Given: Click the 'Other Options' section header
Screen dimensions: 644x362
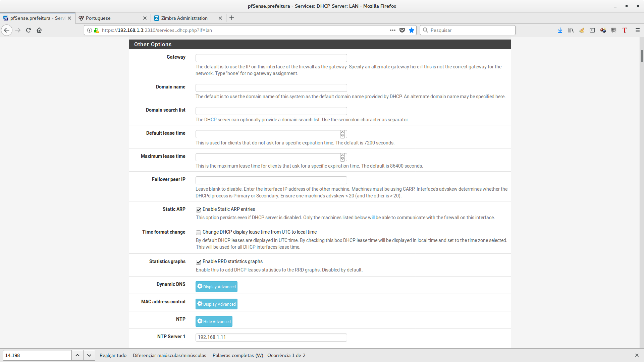Looking at the screenshot, I should tap(320, 44).
